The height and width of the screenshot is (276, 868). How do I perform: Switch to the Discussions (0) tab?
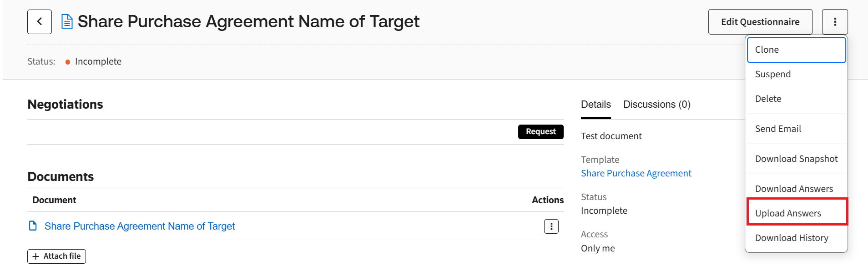[656, 105]
